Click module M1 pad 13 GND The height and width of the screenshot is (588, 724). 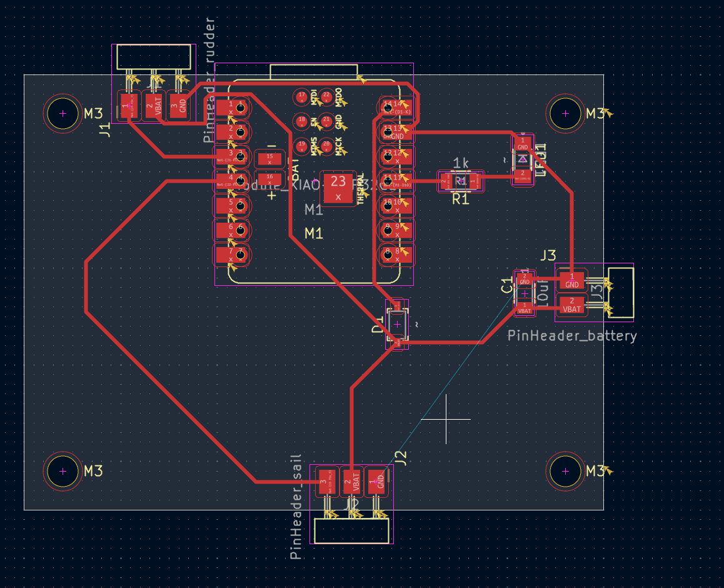(396, 132)
